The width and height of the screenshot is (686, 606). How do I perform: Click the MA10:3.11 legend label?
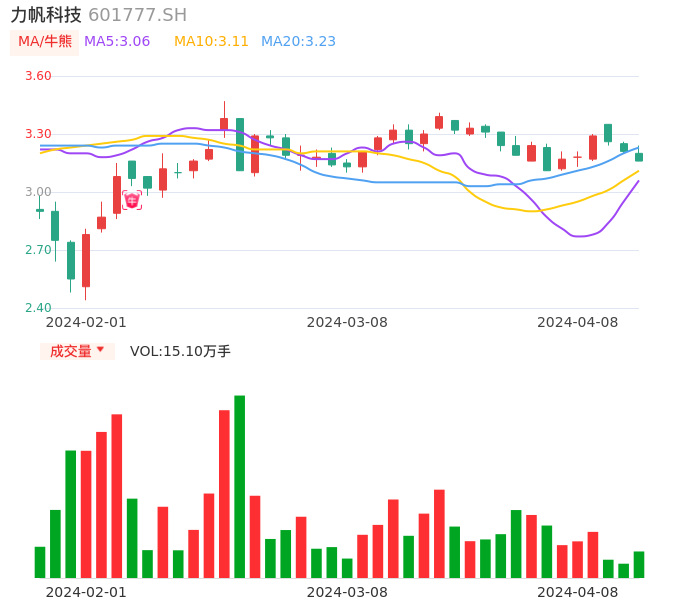click(x=211, y=42)
